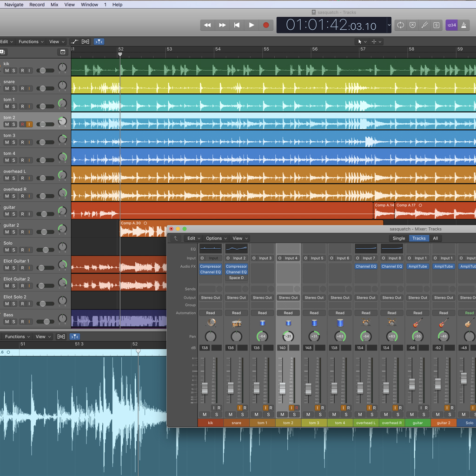Click the Rewind transport button
The image size is (476, 476).
(x=207, y=25)
